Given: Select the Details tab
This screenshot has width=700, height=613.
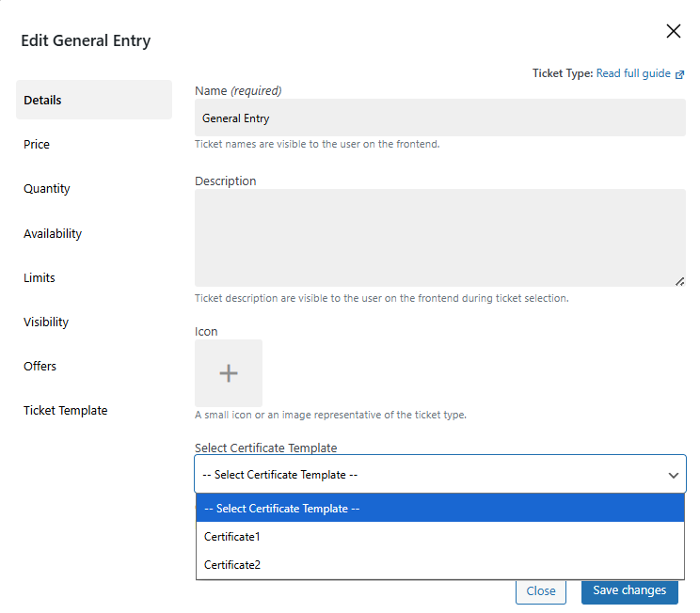Looking at the screenshot, I should click(x=43, y=101).
